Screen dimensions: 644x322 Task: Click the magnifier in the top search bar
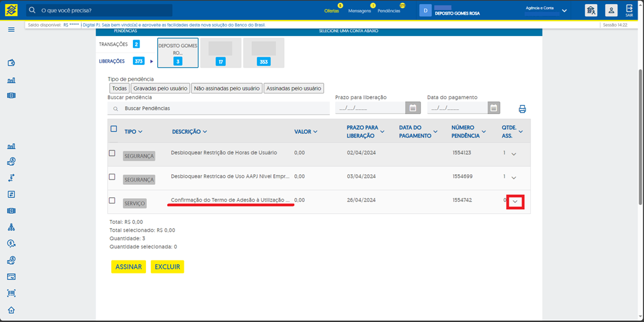(32, 10)
